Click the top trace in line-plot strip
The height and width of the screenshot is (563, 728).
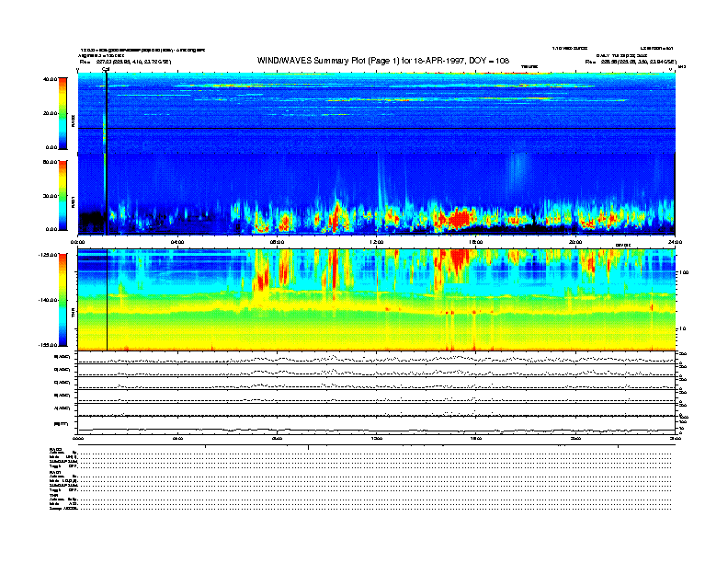tap(377, 357)
